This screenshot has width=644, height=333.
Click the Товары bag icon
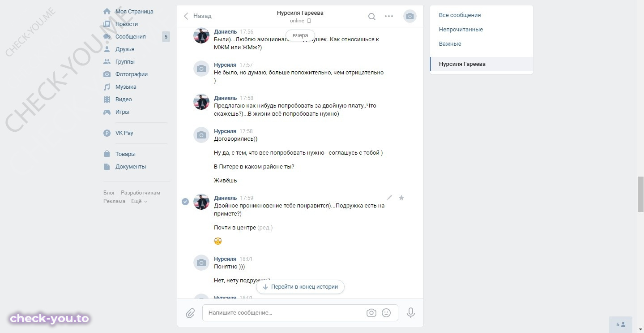click(107, 154)
